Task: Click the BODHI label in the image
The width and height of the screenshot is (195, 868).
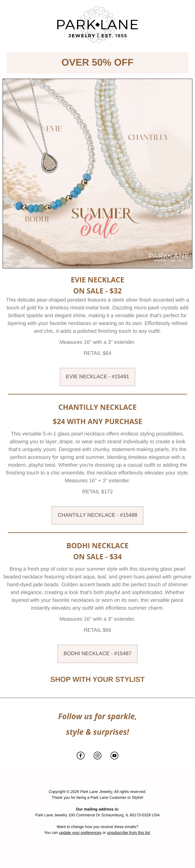Action: tap(37, 219)
